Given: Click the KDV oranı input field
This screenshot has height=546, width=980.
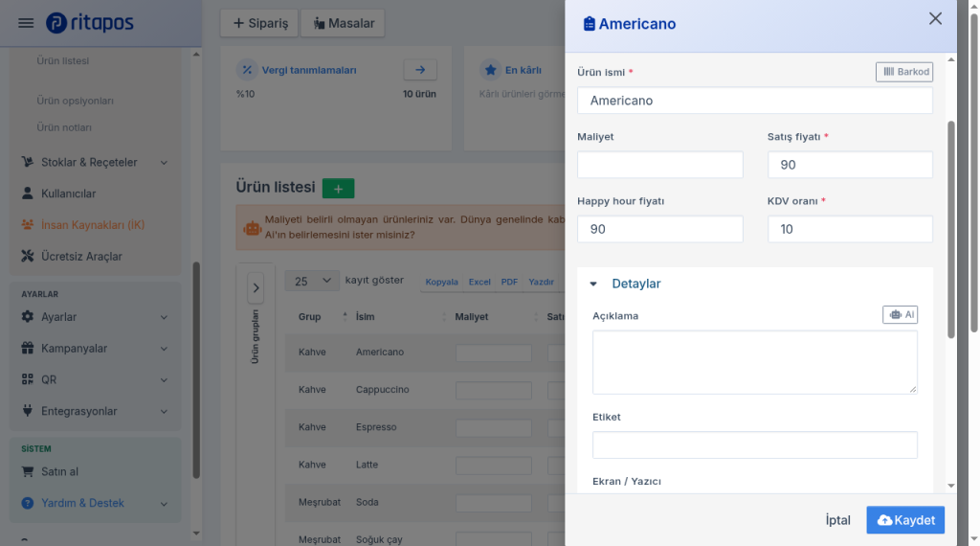Looking at the screenshot, I should point(850,230).
